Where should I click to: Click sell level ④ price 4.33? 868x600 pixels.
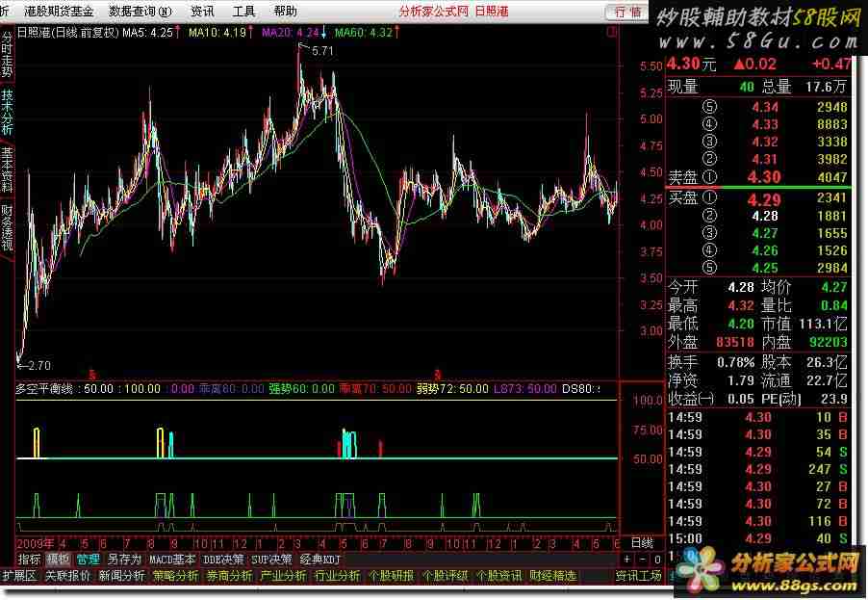(x=765, y=124)
